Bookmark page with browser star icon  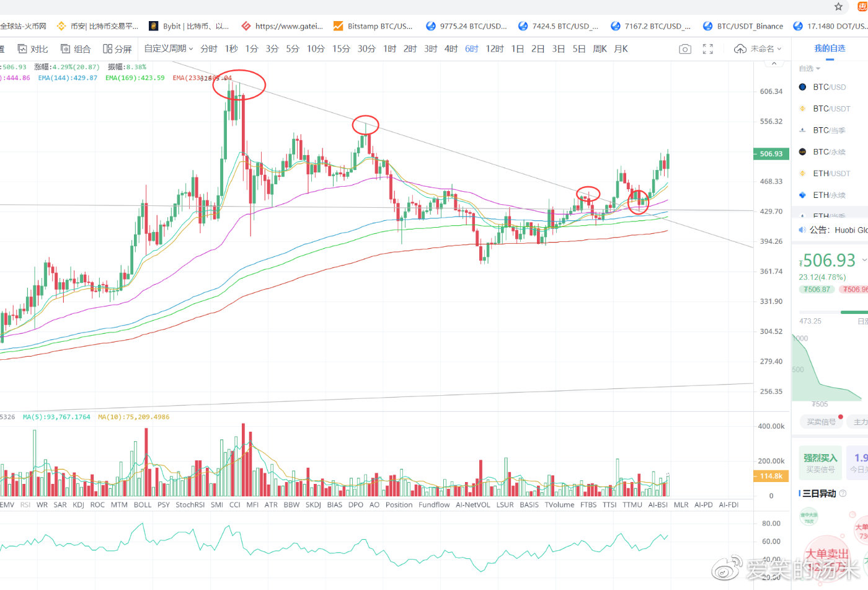(x=838, y=7)
